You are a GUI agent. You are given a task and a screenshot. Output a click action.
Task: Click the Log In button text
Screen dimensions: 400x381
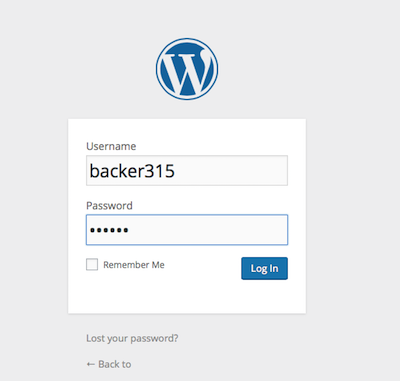pos(264,269)
